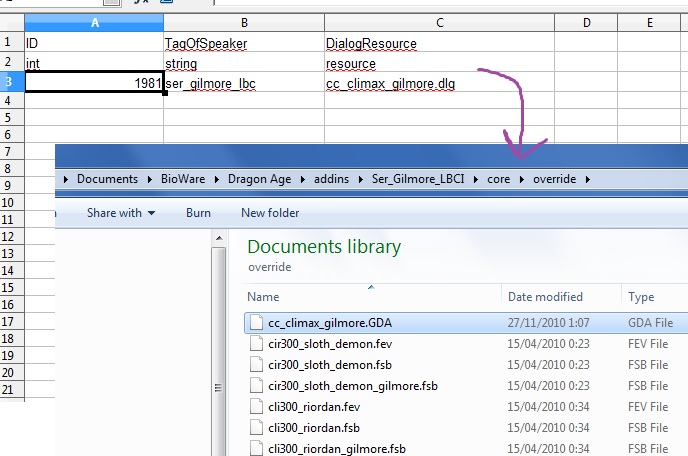Select cell containing cc_climax_gilmore.dlg
688x456 pixels.
(390, 84)
